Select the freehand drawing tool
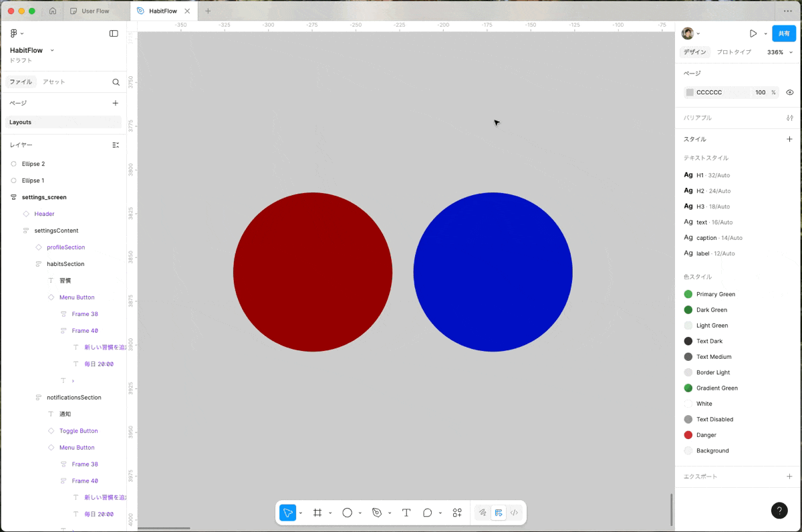 pyautogui.click(x=483, y=513)
